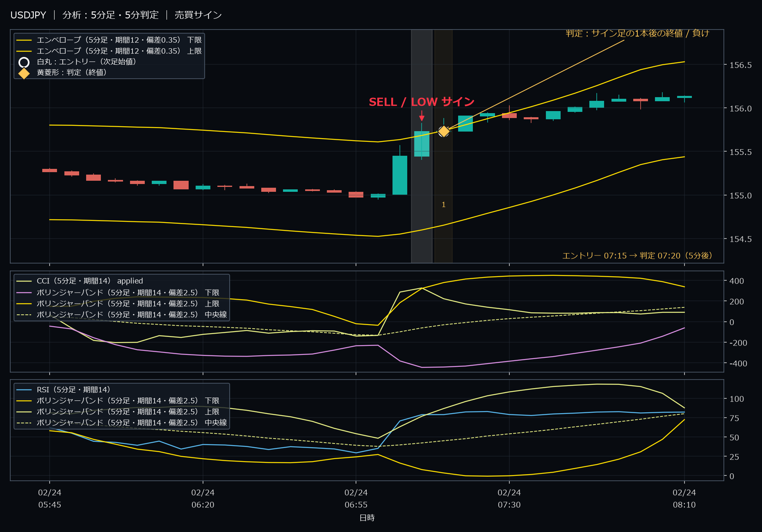Click the USDJPY title text
The width and height of the screenshot is (762, 532).
point(28,15)
